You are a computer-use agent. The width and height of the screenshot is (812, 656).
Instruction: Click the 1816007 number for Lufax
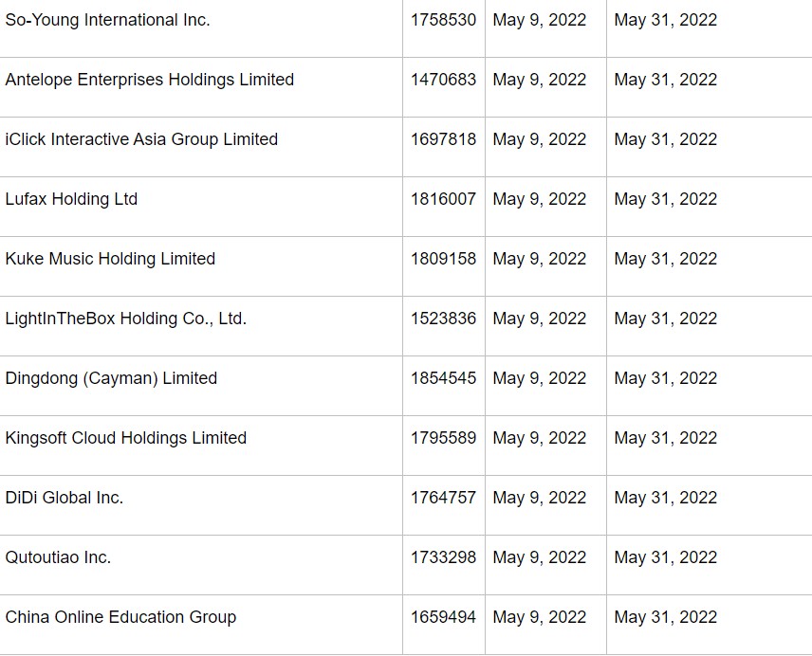pos(443,199)
